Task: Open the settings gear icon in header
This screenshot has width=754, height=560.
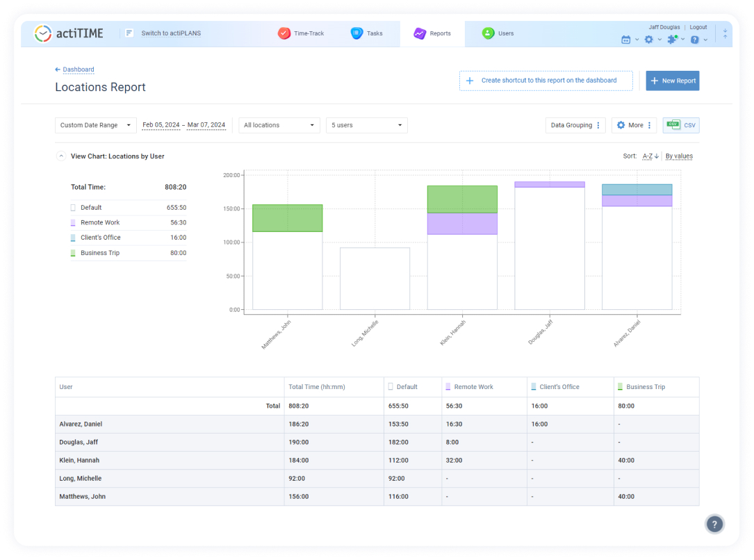Action: 648,40
